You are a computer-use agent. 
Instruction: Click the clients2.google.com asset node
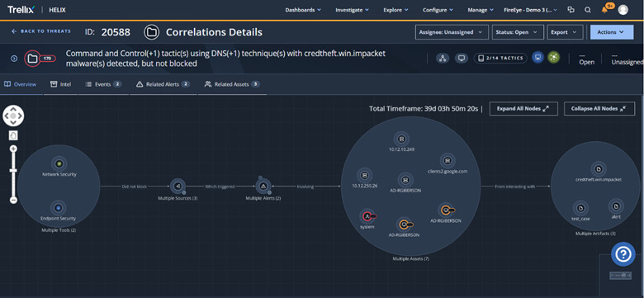pos(447,160)
